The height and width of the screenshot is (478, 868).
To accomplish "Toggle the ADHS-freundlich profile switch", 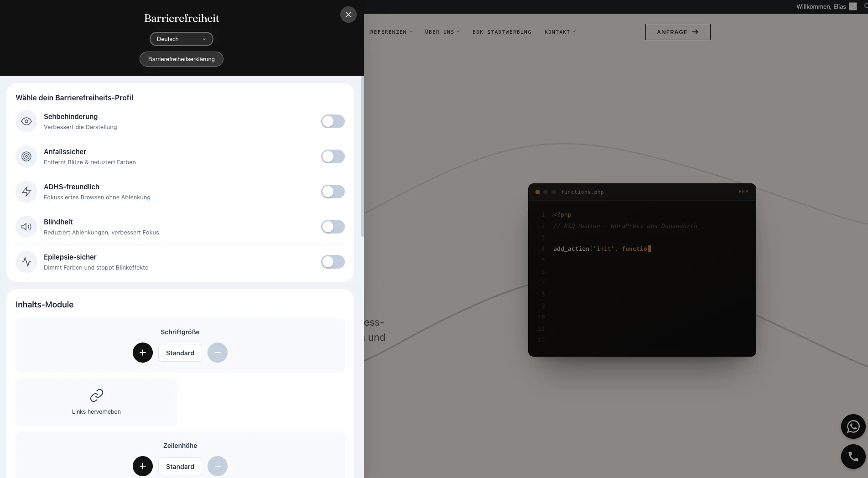I will coord(333,192).
